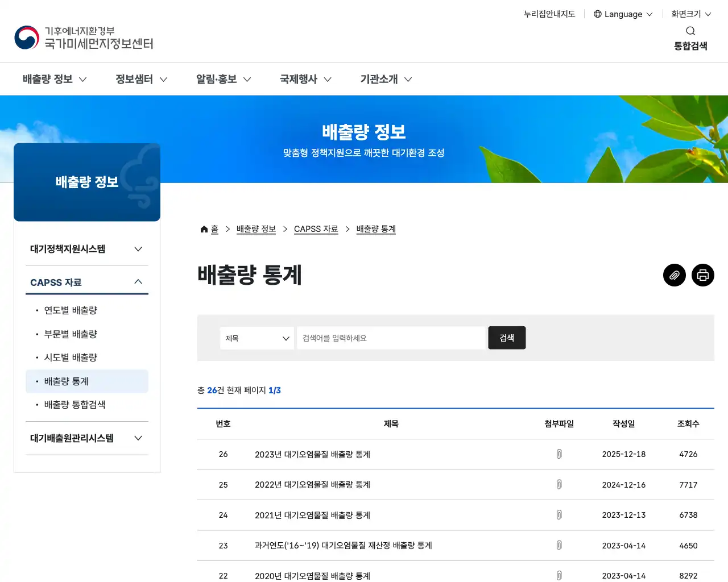Go to 연도별 배출량 in sidebar

click(71, 310)
